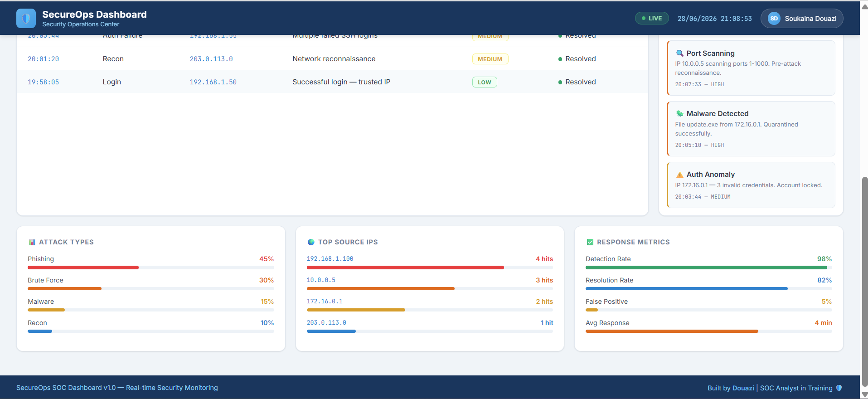Click the Port Scanning magnifier icon
Image resolution: width=868 pixels, height=399 pixels.
pos(679,53)
